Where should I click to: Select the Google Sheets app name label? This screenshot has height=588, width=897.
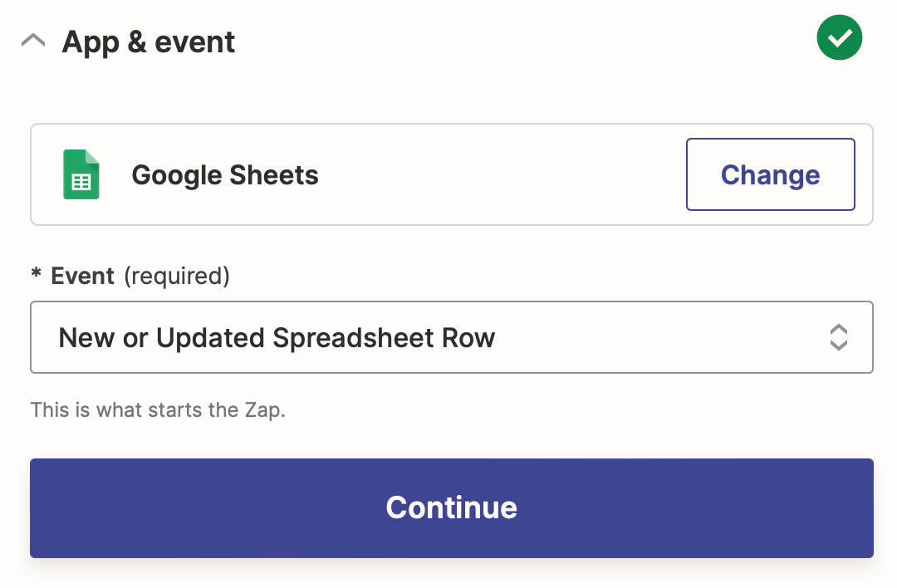click(x=225, y=175)
